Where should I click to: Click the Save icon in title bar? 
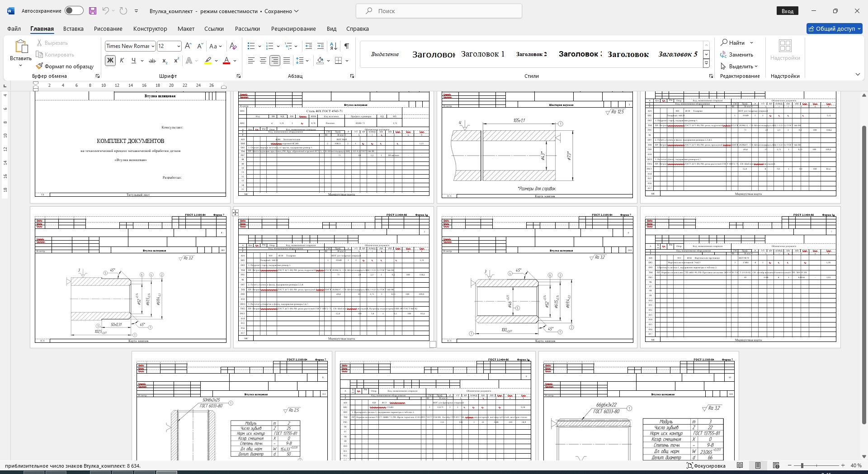click(x=93, y=11)
